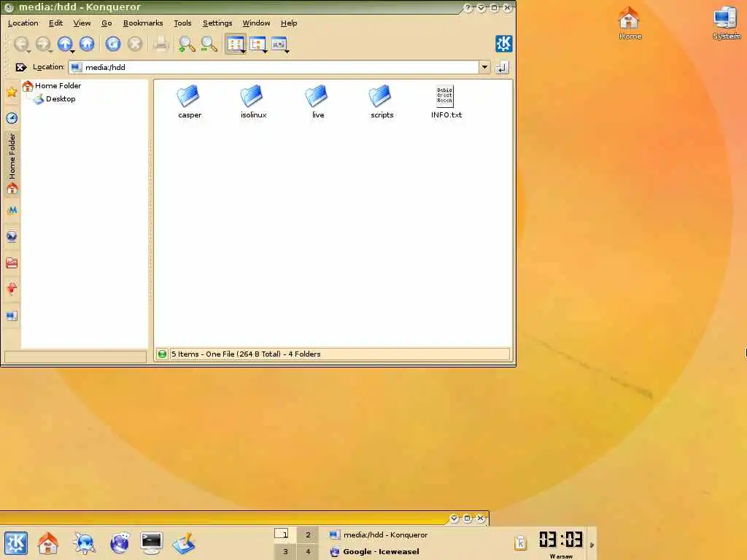The height and width of the screenshot is (560, 747).
Task: Switch to virtual desktop 4
Action: pyautogui.click(x=308, y=551)
